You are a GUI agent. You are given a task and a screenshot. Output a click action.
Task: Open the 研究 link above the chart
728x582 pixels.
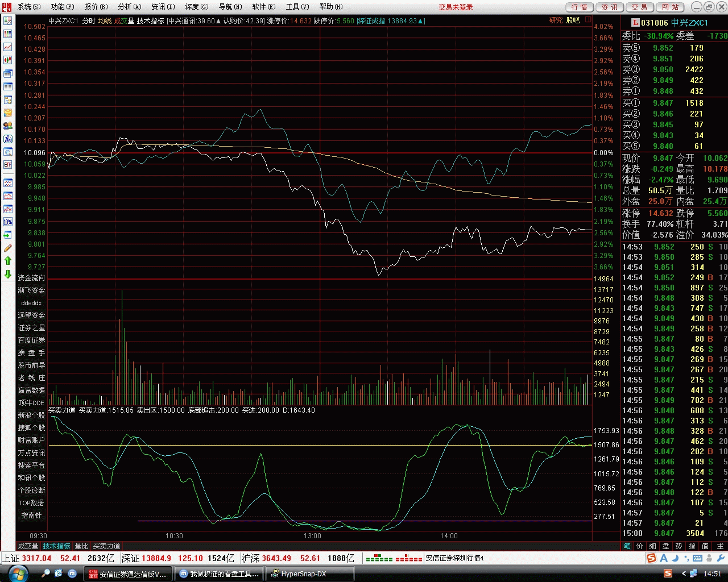(x=556, y=20)
